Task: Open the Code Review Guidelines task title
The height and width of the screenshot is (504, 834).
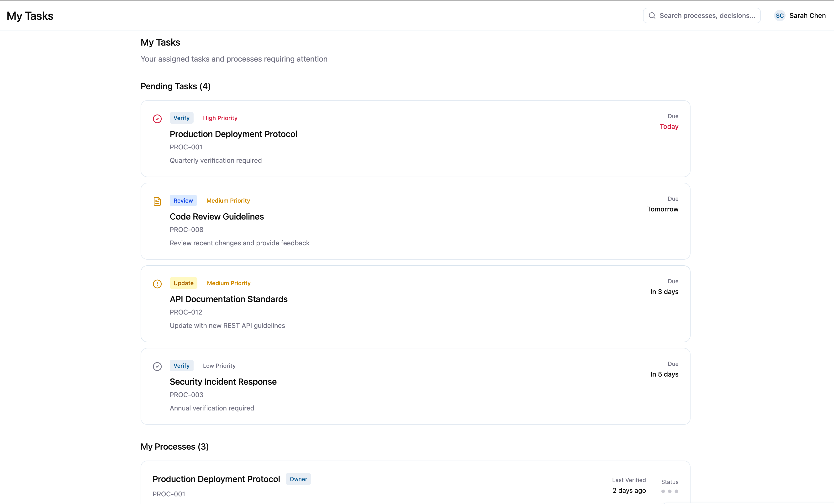Action: (x=217, y=217)
